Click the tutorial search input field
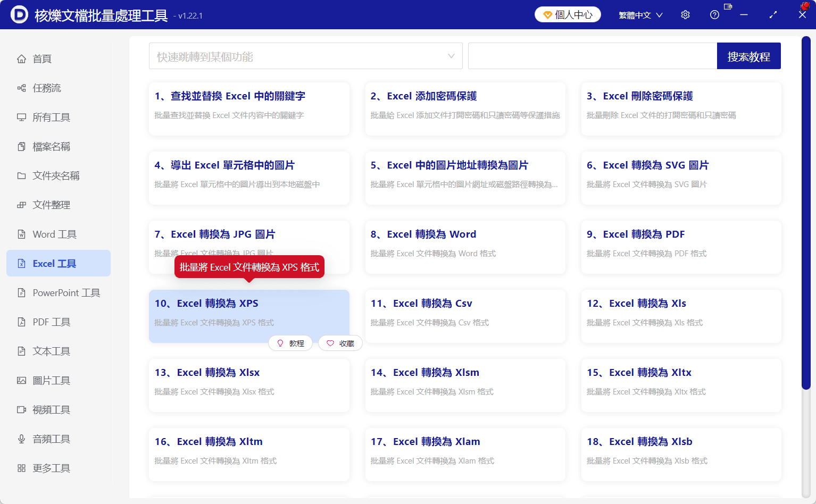816x504 pixels. (593, 56)
